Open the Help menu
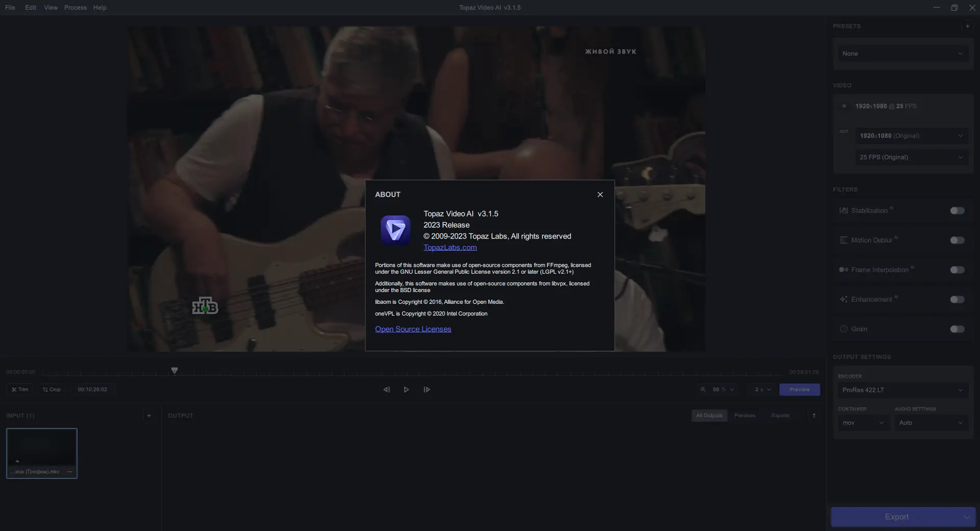 pyautogui.click(x=100, y=8)
